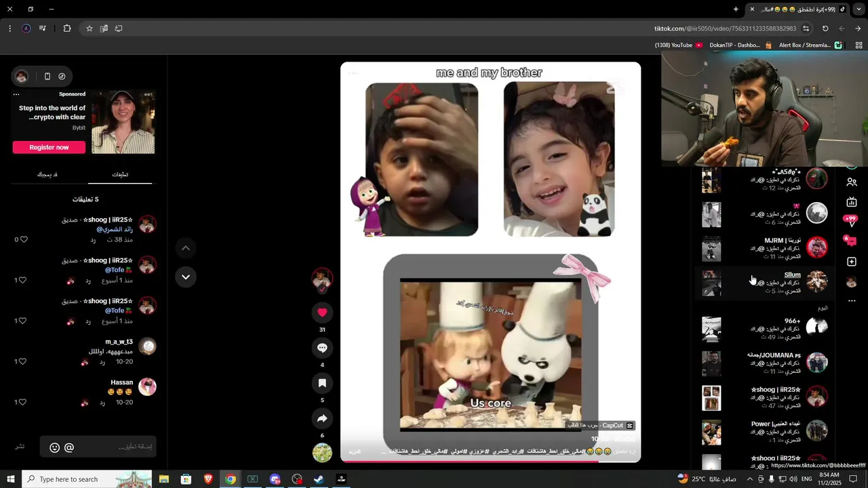Open the MJRM notification in the activity list

coord(764,248)
